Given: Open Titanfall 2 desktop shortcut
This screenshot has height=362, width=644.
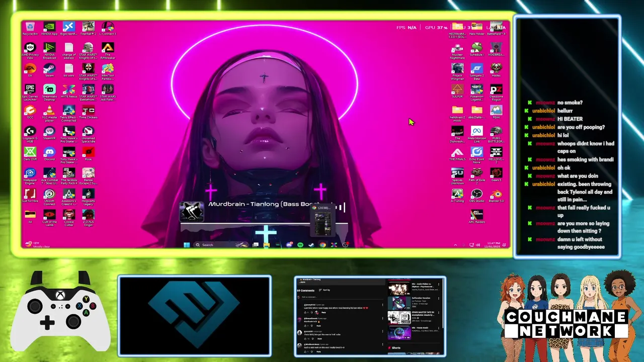Looking at the screenshot, I should 88,28.
